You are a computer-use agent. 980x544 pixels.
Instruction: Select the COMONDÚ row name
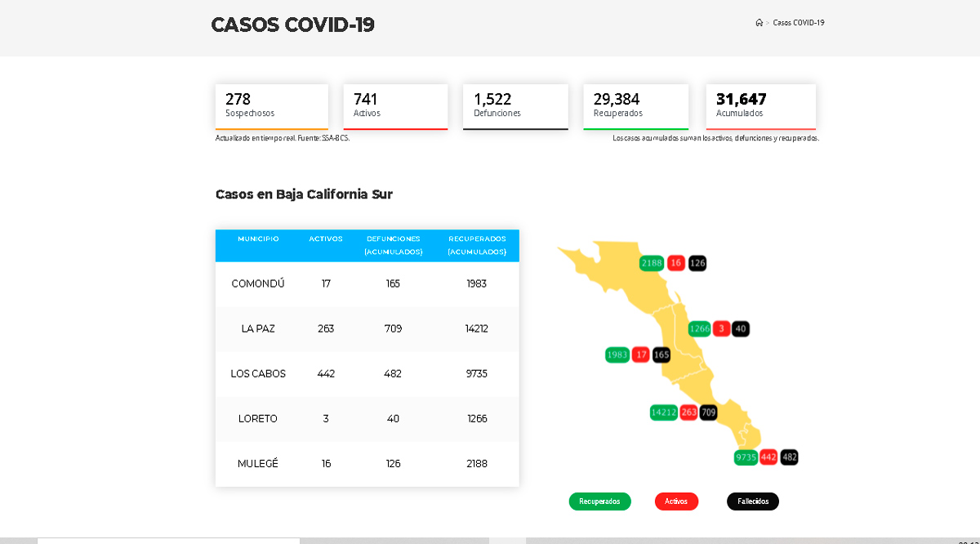(258, 284)
